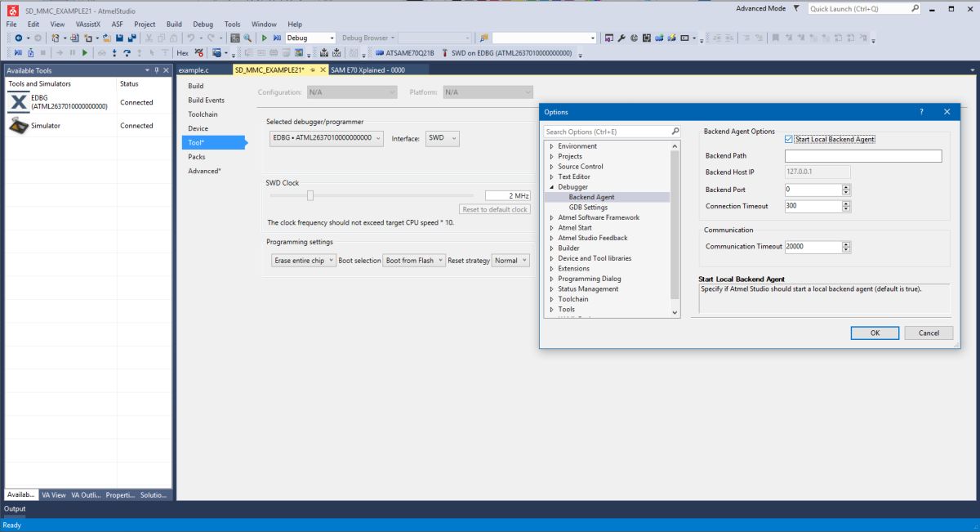Click the Start Debugging and Break icon
Image resolution: width=980 pixels, height=532 pixels.
point(277,38)
